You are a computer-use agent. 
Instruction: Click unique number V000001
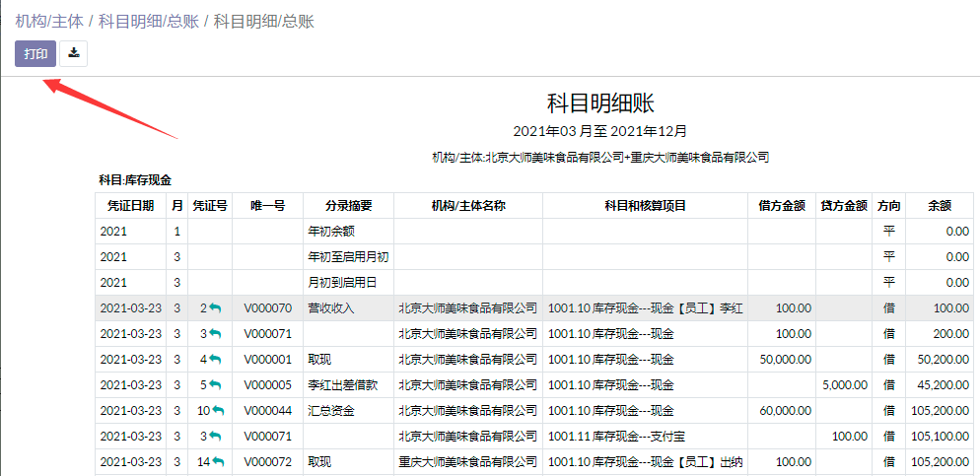(267, 359)
